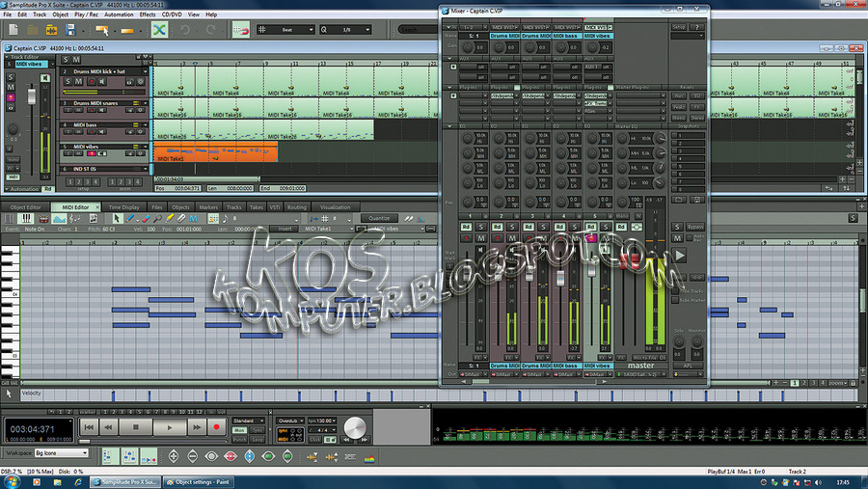Switch to the Object Editor tab
The image size is (868, 489).
pyautogui.click(x=25, y=207)
